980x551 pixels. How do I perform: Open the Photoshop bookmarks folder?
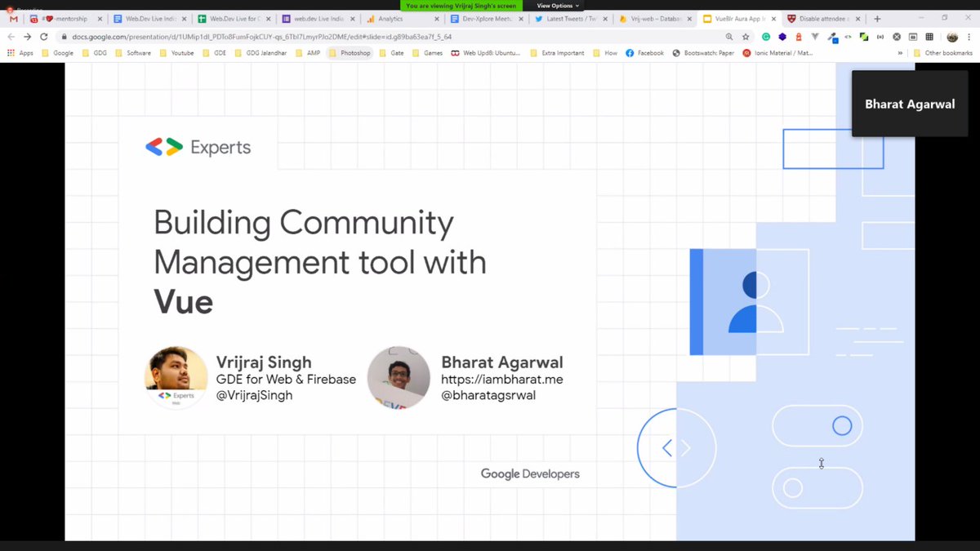coord(350,53)
